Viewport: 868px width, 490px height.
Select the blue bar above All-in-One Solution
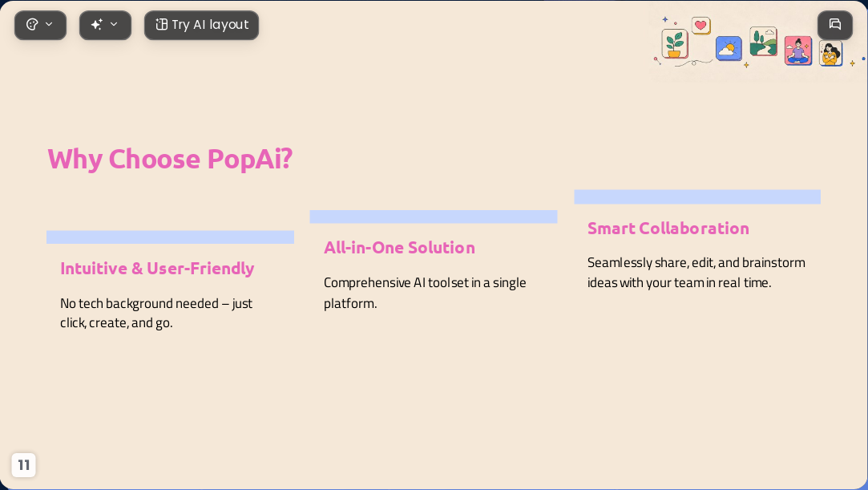[434, 217]
